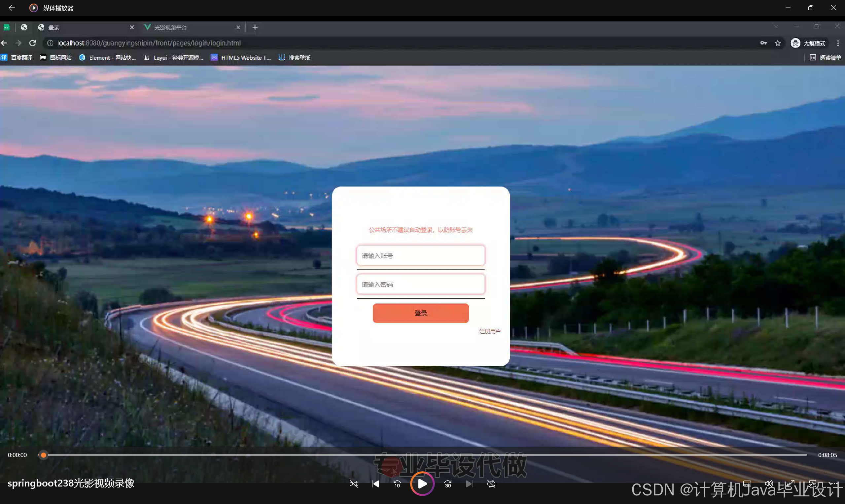The image size is (845, 504).
Task: Click the media player back arrow
Action: click(12, 8)
